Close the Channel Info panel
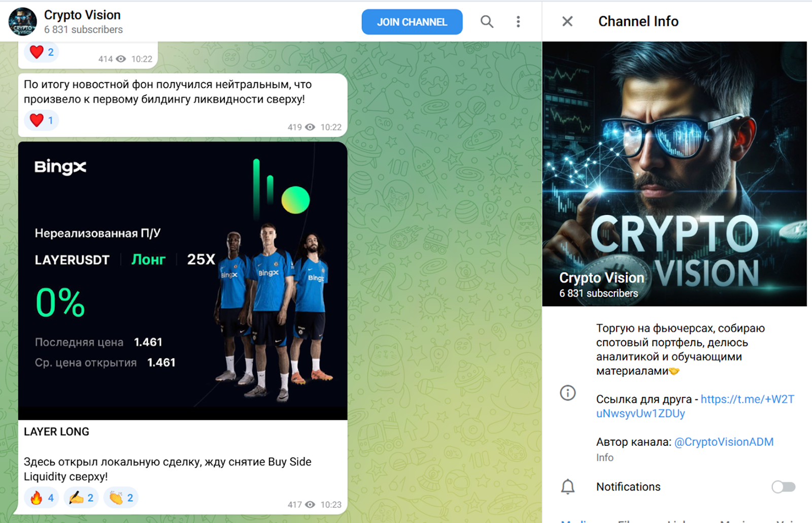This screenshot has height=523, width=812. [567, 21]
